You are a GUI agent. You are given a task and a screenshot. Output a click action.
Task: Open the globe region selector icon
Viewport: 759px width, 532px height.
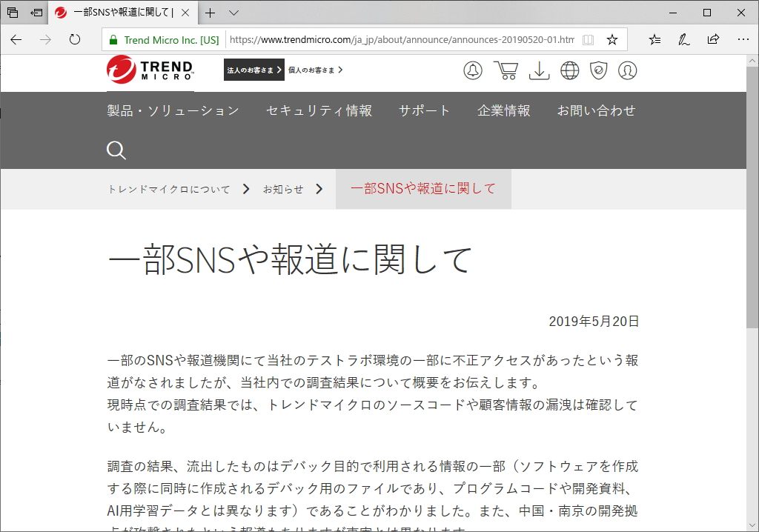point(569,70)
